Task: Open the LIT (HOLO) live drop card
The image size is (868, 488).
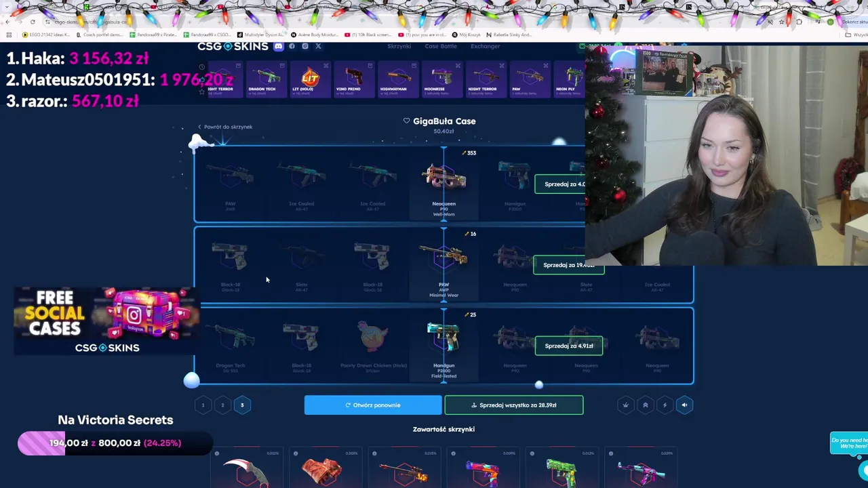Action: (x=310, y=80)
